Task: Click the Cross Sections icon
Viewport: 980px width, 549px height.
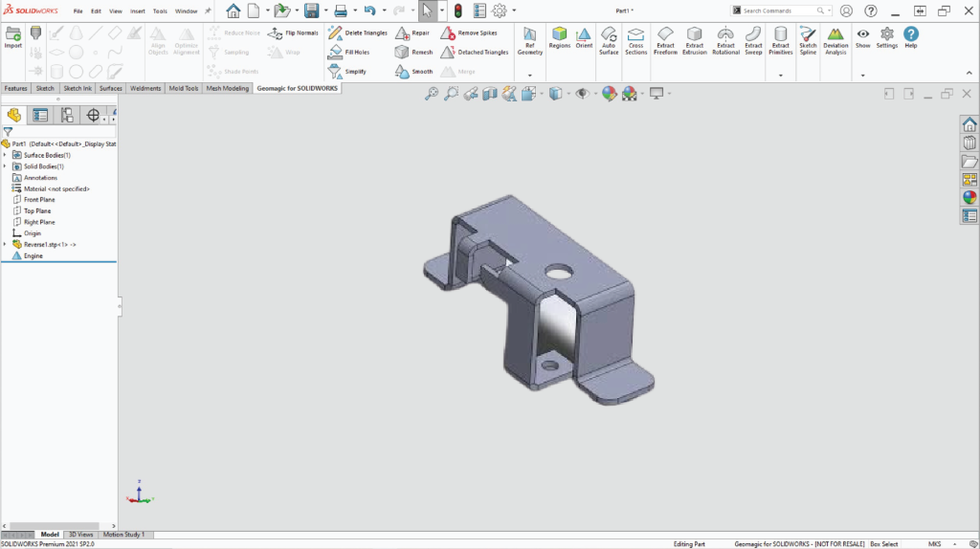Action: pyautogui.click(x=635, y=40)
